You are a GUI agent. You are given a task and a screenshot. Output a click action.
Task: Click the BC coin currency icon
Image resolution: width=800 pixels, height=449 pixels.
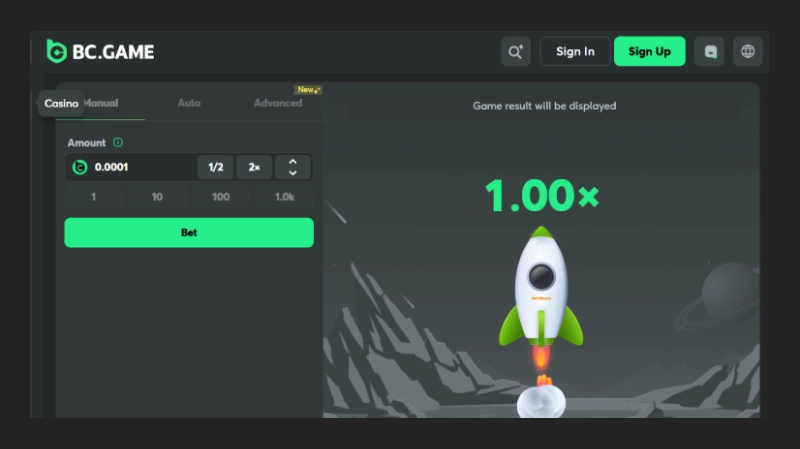80,167
